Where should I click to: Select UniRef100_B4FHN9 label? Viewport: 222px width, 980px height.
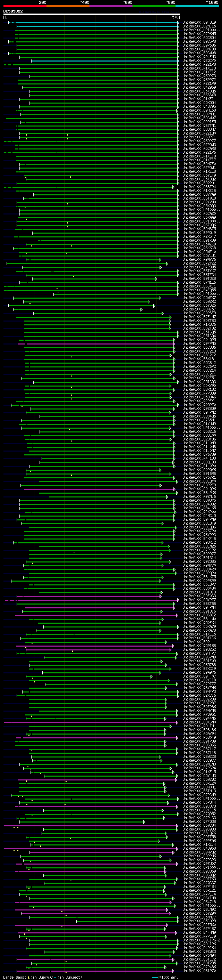tap(199, 932)
